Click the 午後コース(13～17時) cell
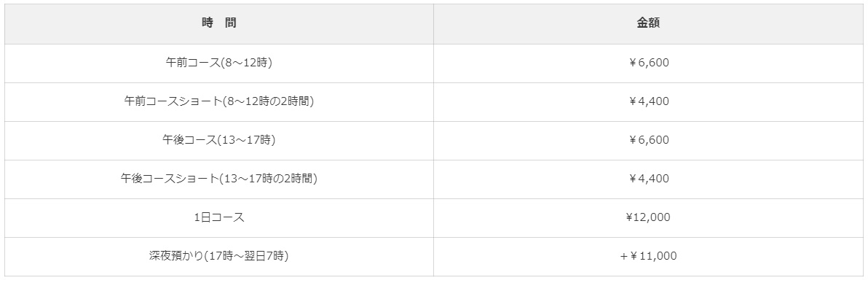 point(219,140)
